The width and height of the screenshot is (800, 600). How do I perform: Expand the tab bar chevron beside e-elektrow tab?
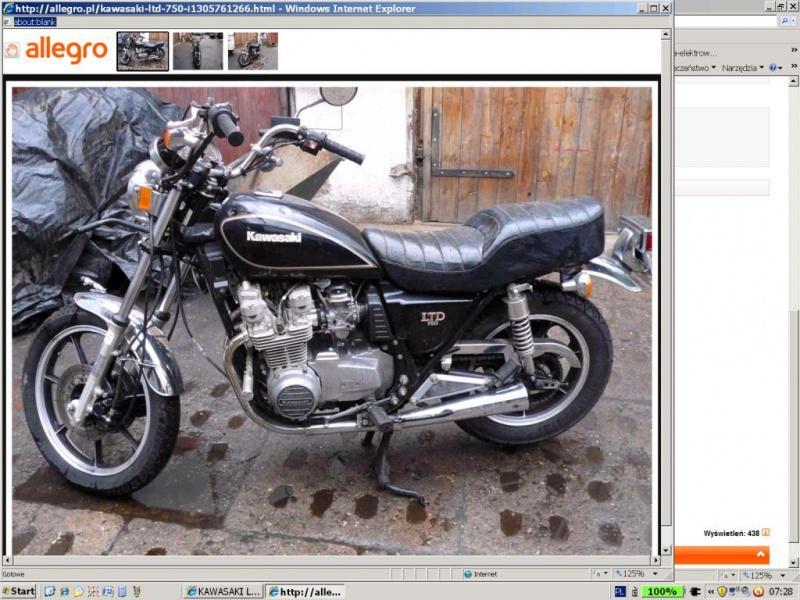point(794,50)
